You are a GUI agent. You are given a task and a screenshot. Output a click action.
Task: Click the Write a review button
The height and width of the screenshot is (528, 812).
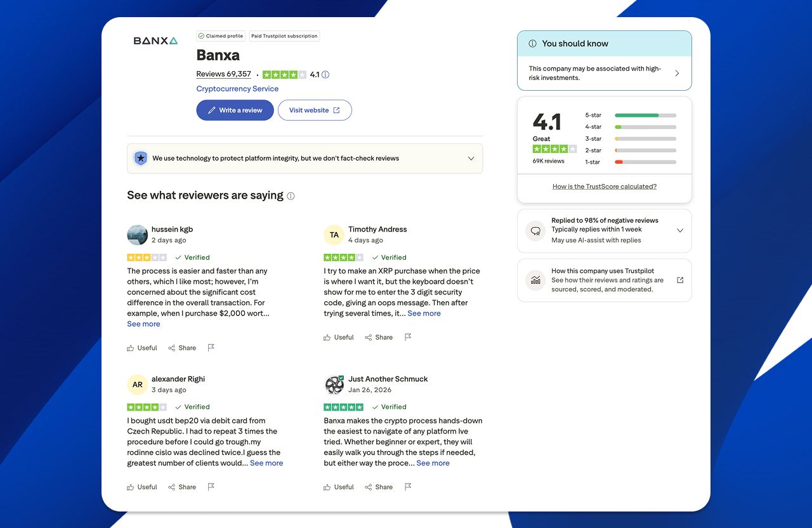tap(235, 110)
